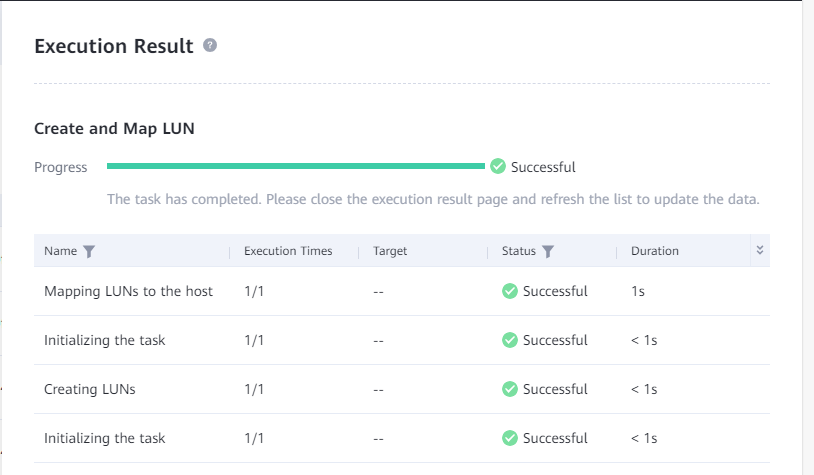Click the Name column header text
814x475 pixels.
(x=60, y=252)
